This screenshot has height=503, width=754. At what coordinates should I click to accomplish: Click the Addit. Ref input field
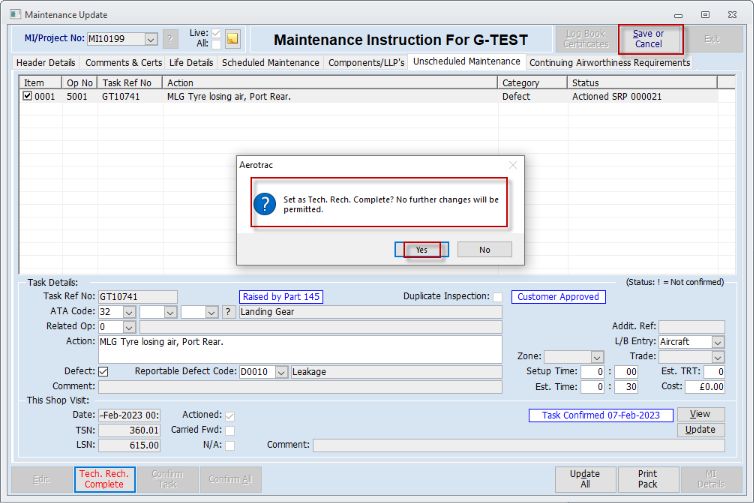pyautogui.click(x=691, y=327)
